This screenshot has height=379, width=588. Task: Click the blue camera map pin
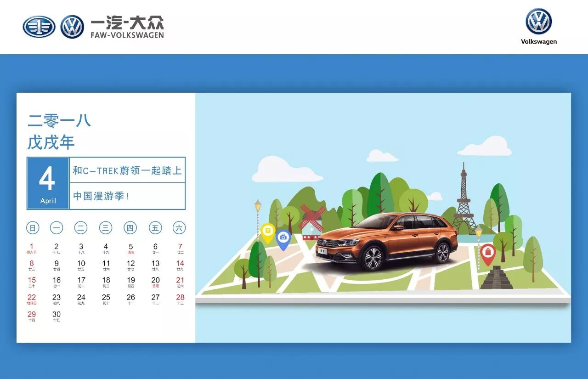point(283,240)
